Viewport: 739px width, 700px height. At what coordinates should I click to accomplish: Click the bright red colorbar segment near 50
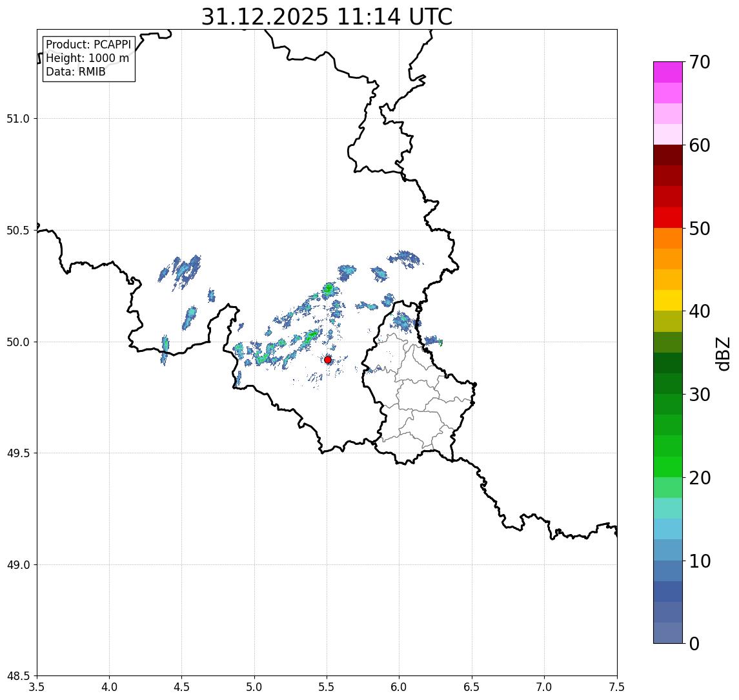(668, 218)
